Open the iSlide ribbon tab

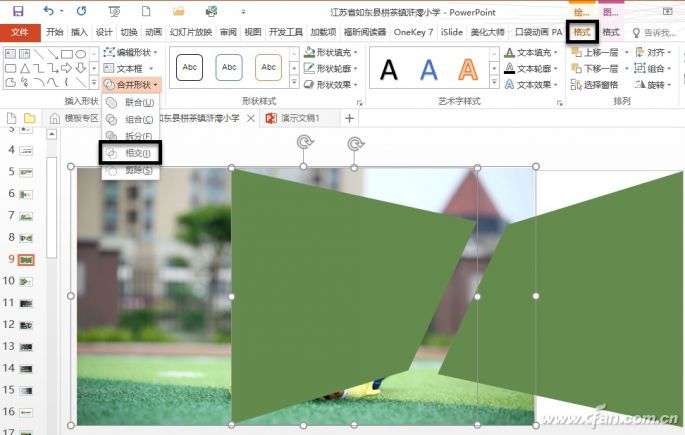click(452, 32)
